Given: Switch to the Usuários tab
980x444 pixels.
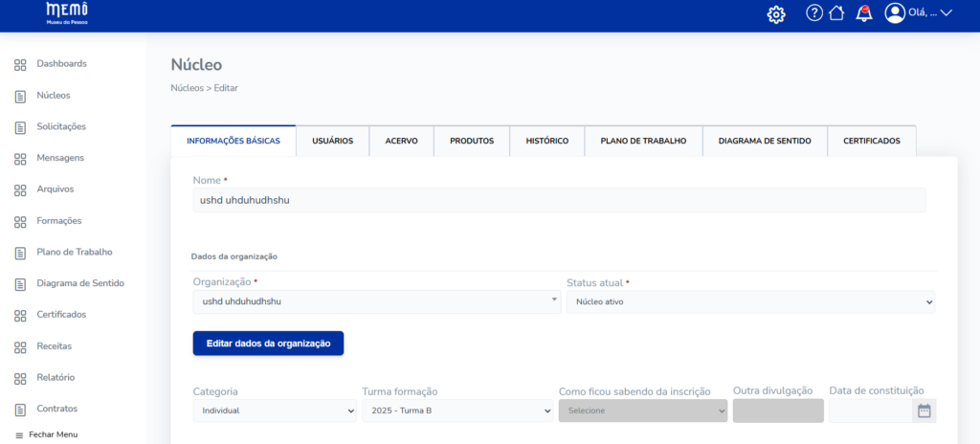Looking at the screenshot, I should [332, 141].
